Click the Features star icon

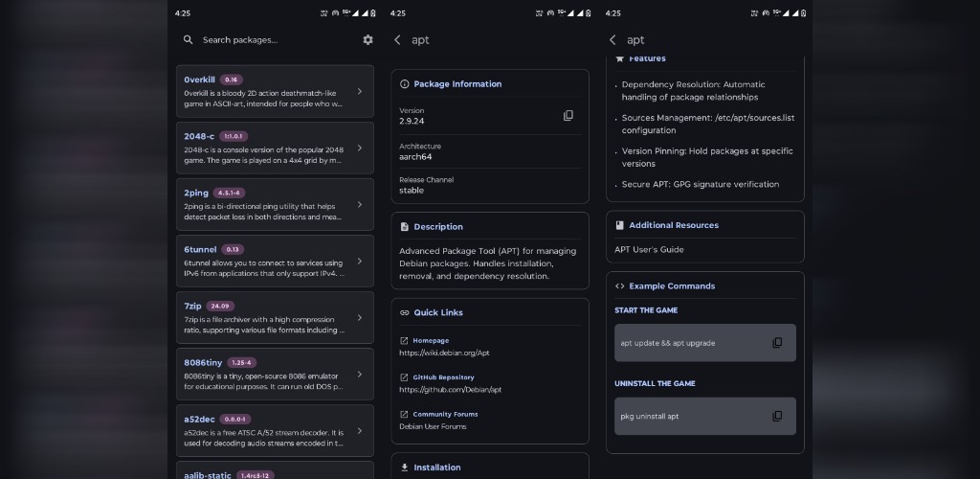(619, 58)
